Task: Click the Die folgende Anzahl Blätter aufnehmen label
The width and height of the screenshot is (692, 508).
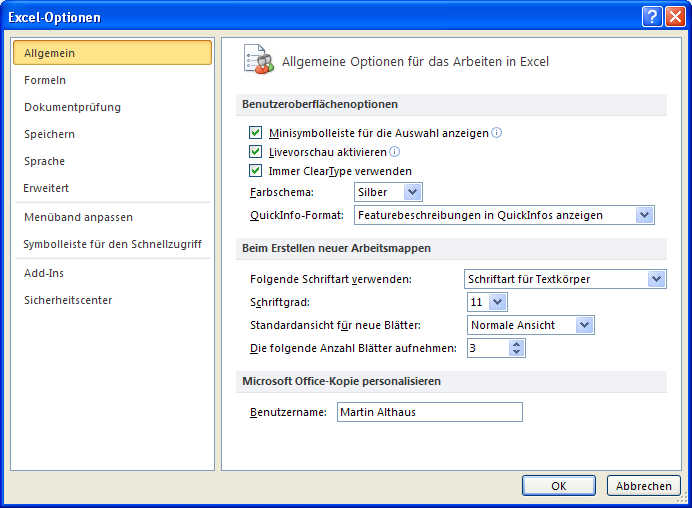Action: pos(353,348)
